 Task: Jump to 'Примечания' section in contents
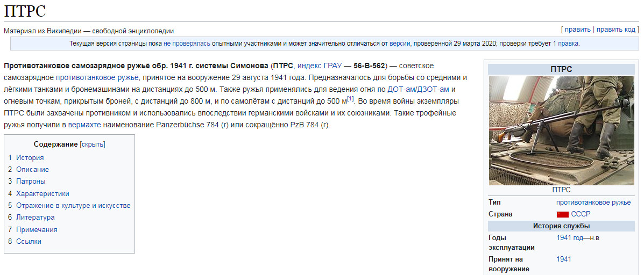37,229
